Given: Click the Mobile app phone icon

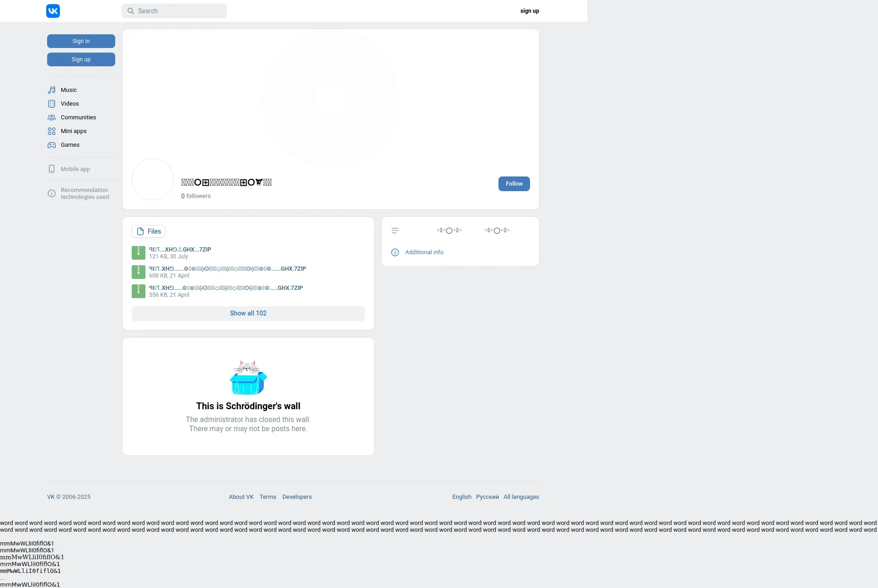Looking at the screenshot, I should coord(52,169).
